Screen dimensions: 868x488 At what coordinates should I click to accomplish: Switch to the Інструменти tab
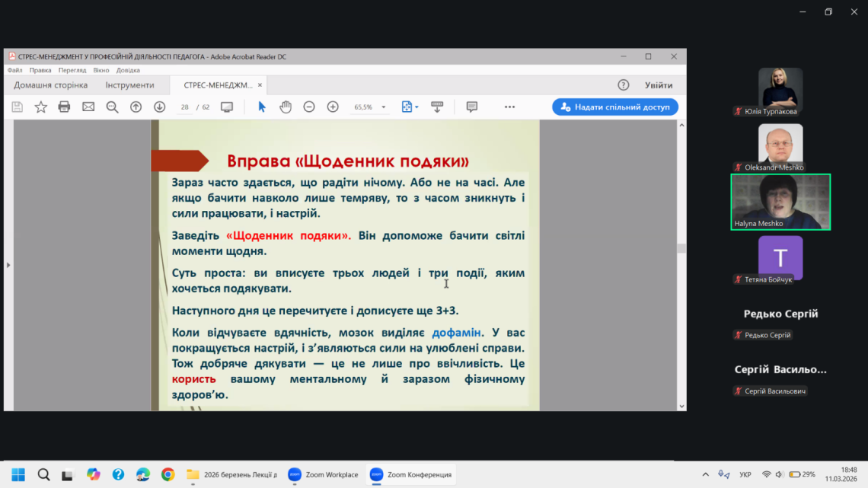click(x=129, y=85)
